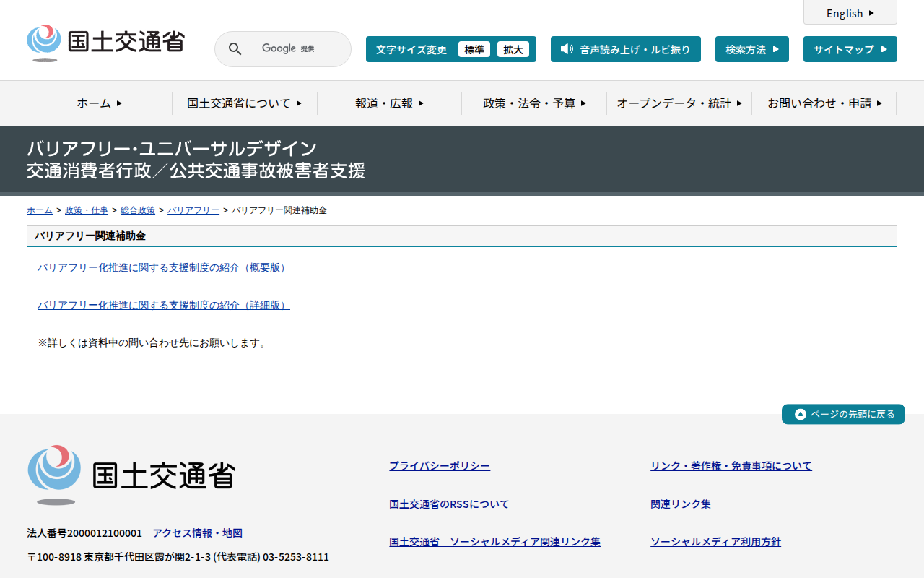This screenshot has height=578, width=924.
Task: Expand the 政策・法令・予算 menu
Action: click(534, 103)
